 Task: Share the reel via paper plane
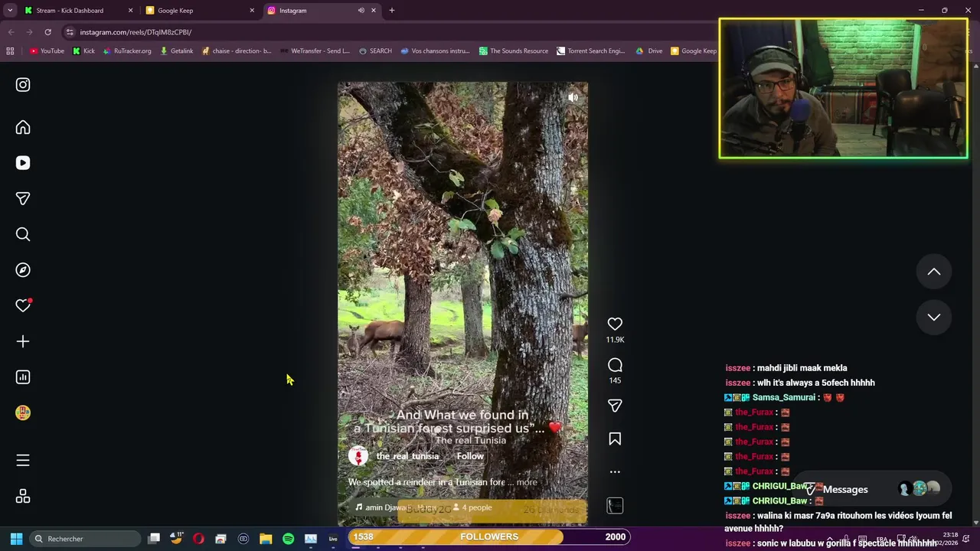click(x=615, y=406)
